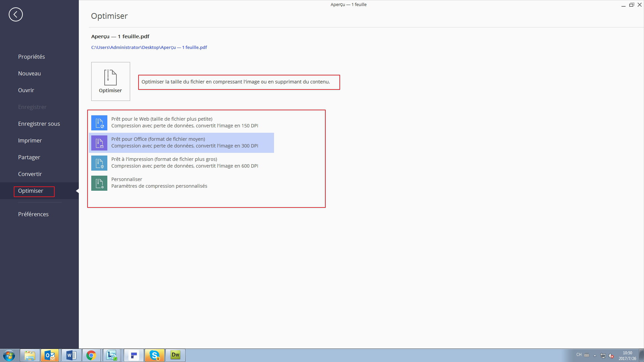
Task: Select the blue Prêt pour le Web icon
Action: click(99, 123)
